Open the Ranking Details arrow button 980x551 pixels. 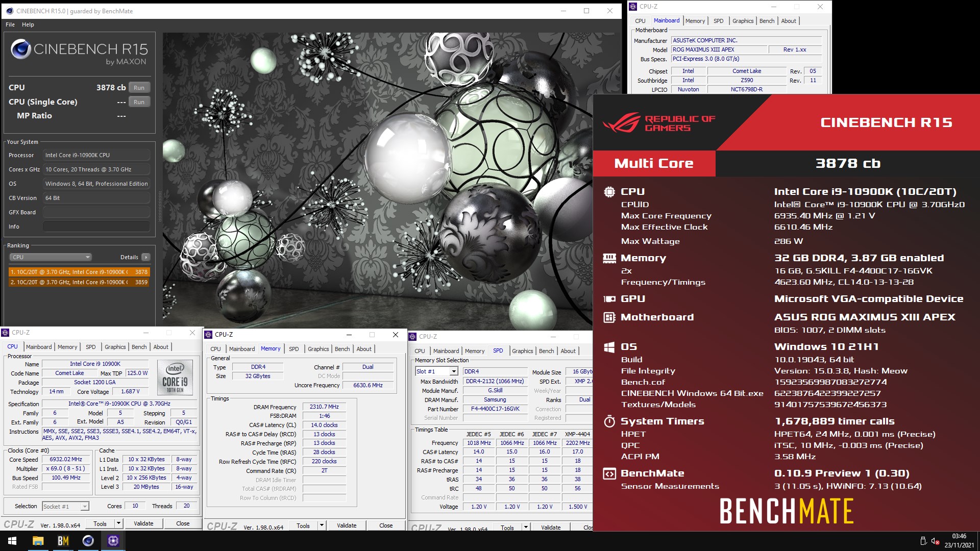coord(146,257)
